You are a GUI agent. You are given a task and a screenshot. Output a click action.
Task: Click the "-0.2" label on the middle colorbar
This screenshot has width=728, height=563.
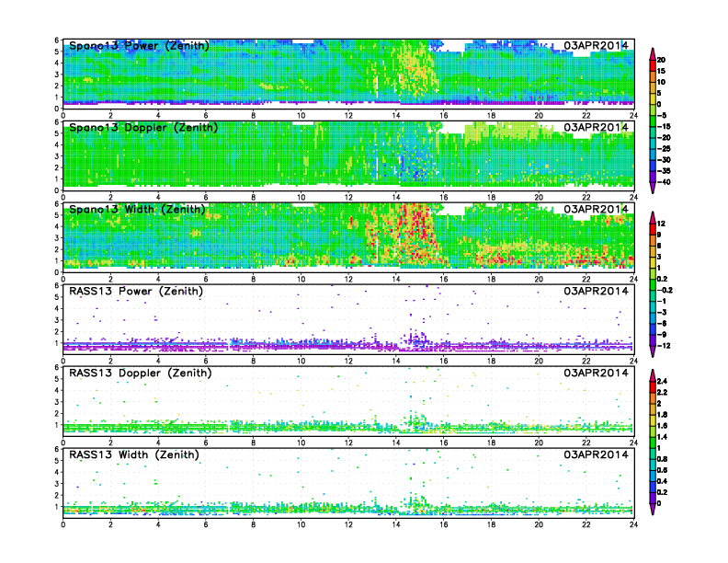pos(665,291)
